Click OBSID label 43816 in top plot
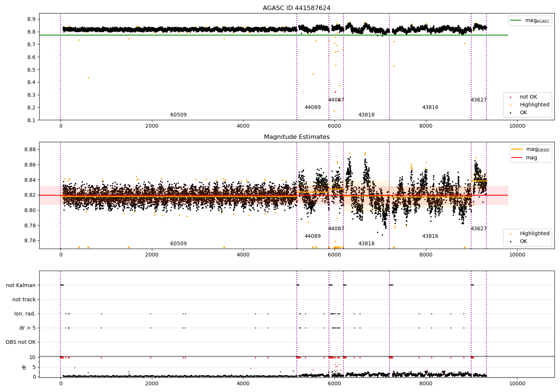Viewport: 560px width, 392px height. [x=430, y=108]
